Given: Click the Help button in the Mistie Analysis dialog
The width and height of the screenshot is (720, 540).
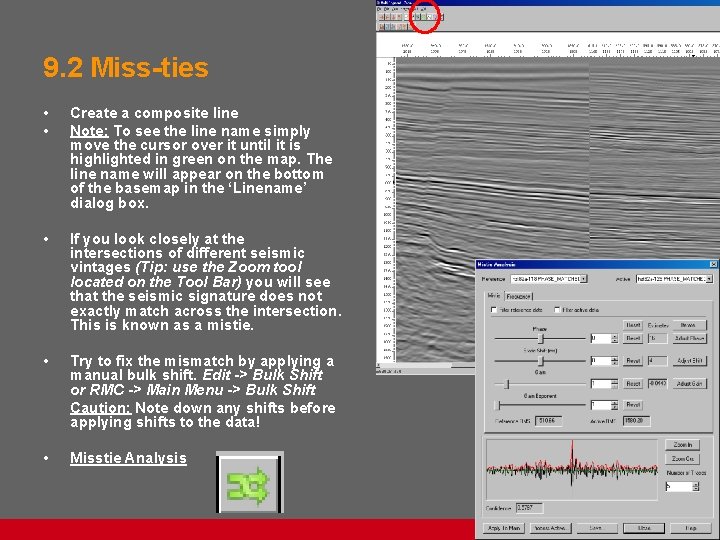Looking at the screenshot, I should pos(690,528).
